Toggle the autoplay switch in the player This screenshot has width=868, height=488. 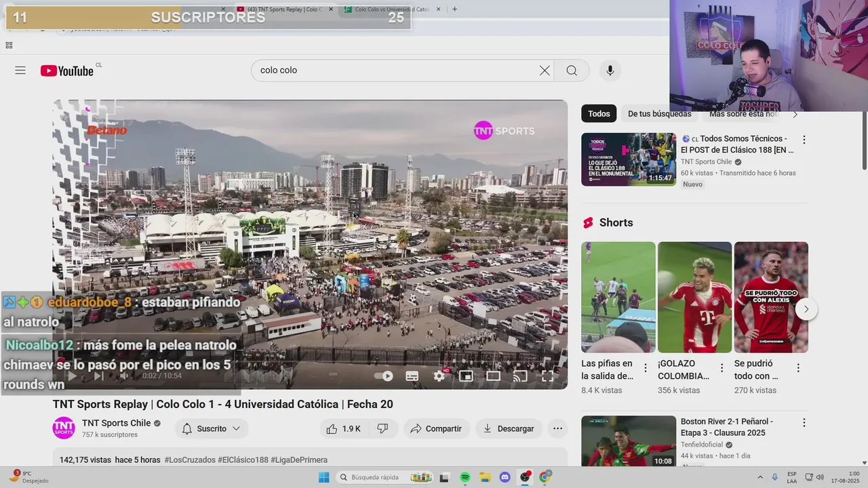(x=384, y=375)
